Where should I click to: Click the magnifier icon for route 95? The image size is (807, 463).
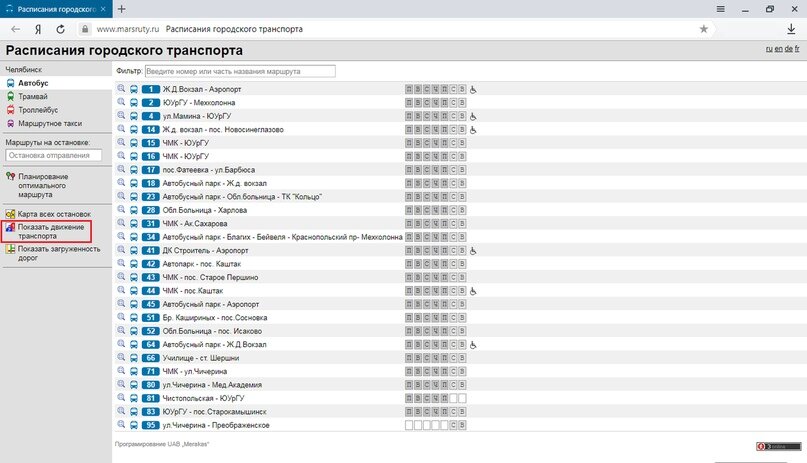click(121, 424)
